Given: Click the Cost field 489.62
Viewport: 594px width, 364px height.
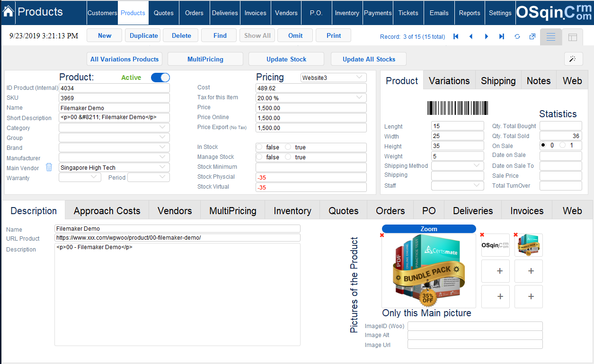Looking at the screenshot, I should [311, 88].
